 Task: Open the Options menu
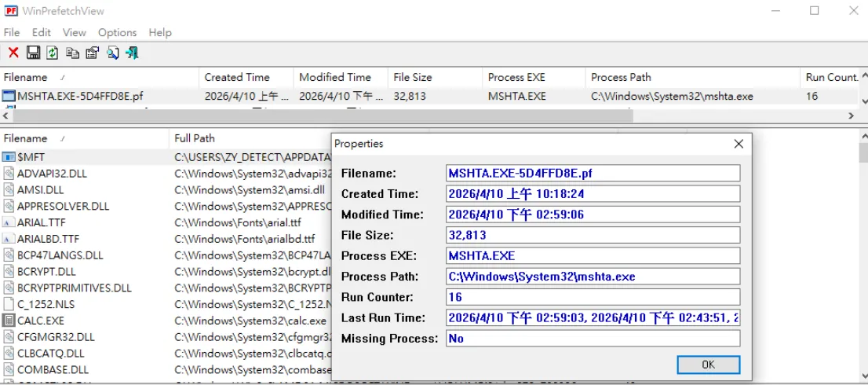118,33
